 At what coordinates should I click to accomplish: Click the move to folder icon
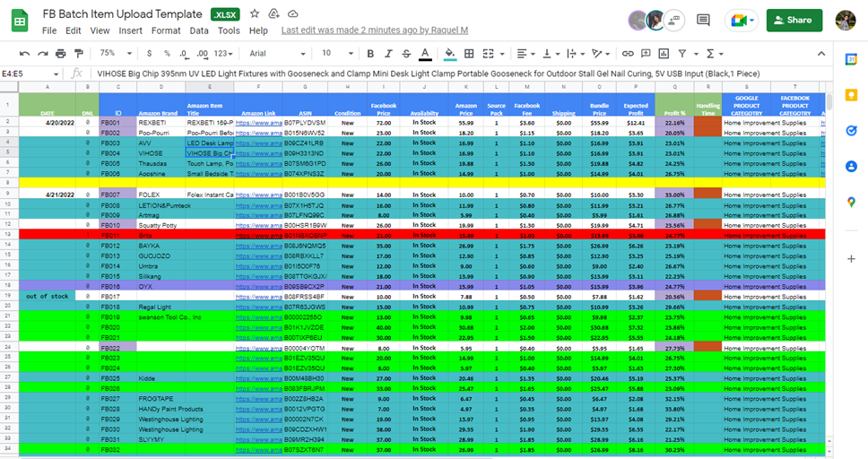coord(273,13)
